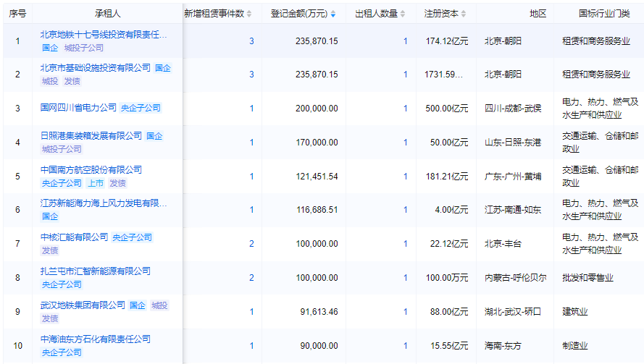Viewport: 644px width, 364px height.
Task: Sort by 登记金额(万元) column arrows
Action: tap(333, 14)
